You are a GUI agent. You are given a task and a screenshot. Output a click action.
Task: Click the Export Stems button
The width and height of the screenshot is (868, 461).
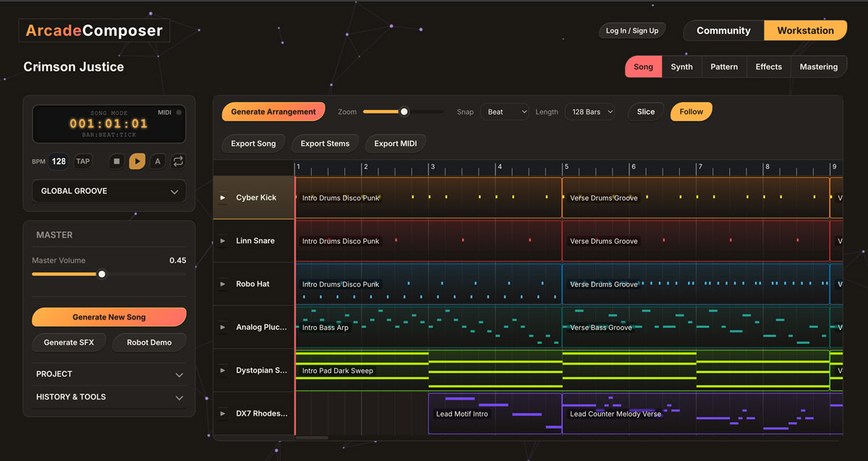point(325,143)
